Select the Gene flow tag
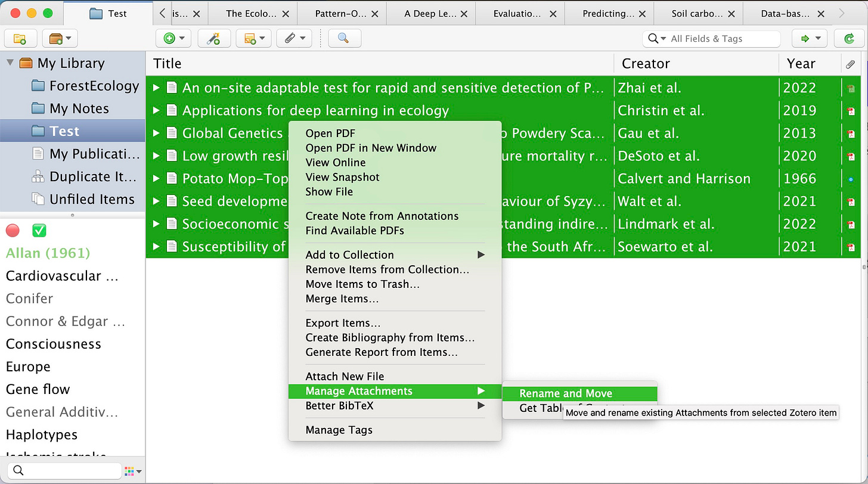Screen dimensions: 868x484 coord(38,389)
